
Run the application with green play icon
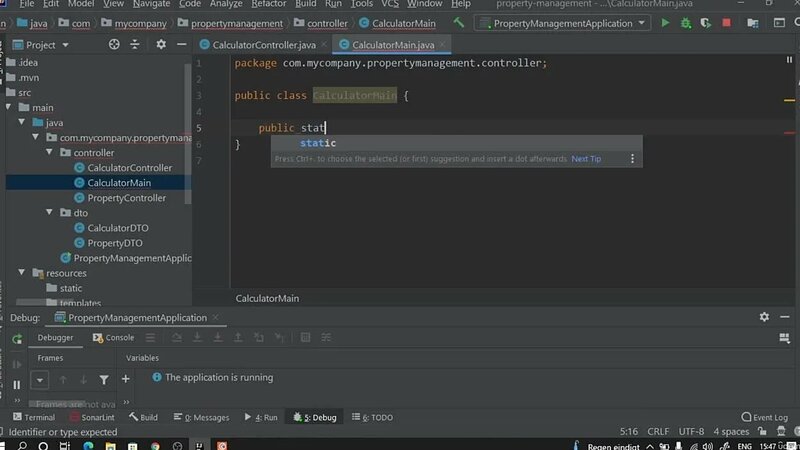point(665,23)
